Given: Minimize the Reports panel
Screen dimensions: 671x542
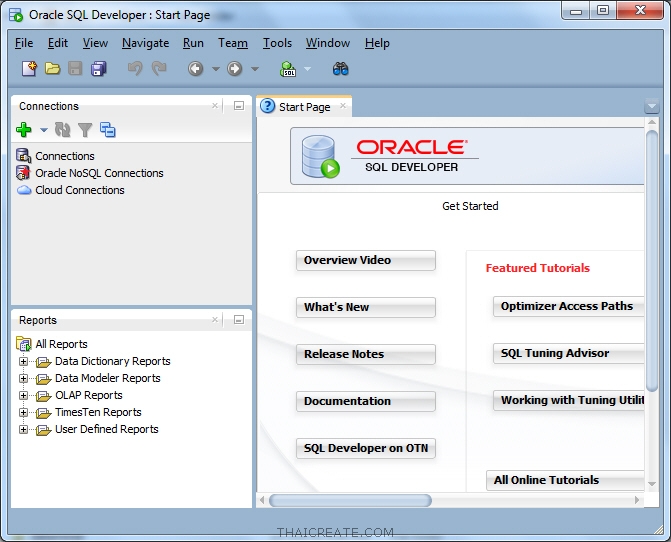Looking at the screenshot, I should (239, 320).
